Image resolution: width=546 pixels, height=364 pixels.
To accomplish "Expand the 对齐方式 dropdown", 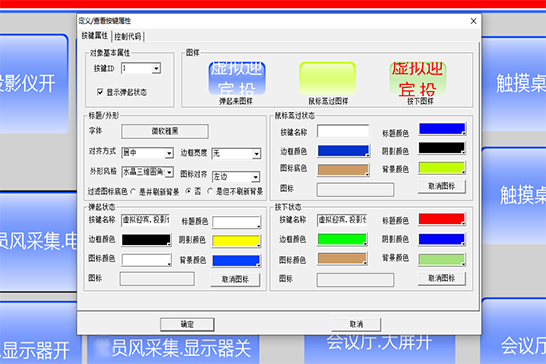I will pyautogui.click(x=169, y=153).
